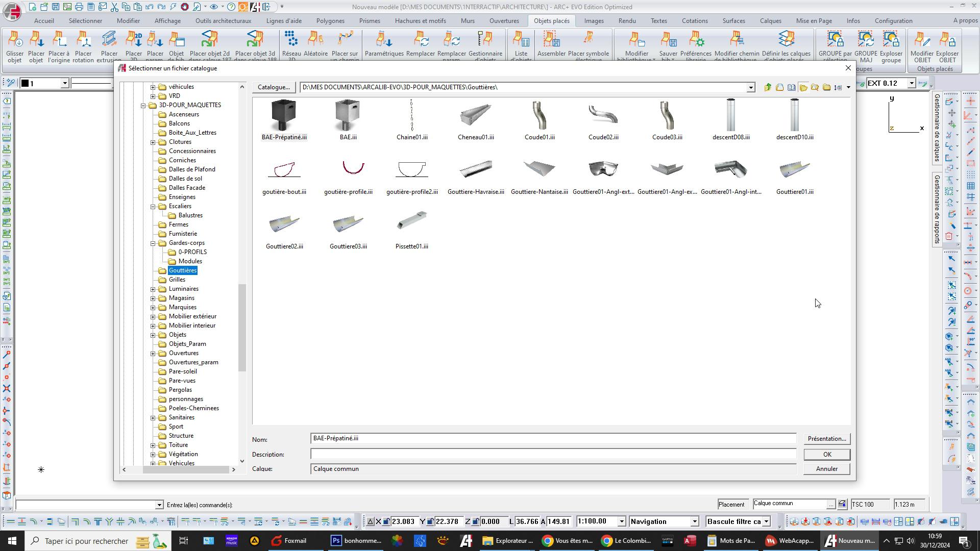
Task: Open the Calques tab
Action: [x=770, y=21]
